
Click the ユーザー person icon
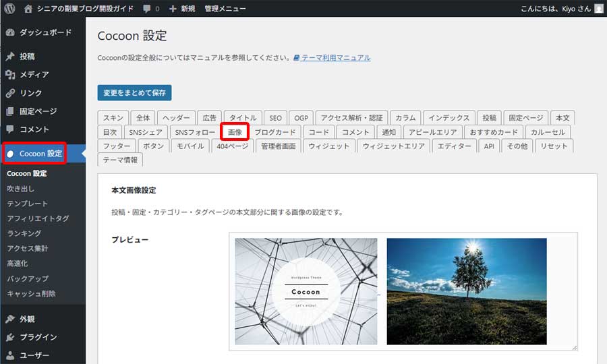click(10, 355)
